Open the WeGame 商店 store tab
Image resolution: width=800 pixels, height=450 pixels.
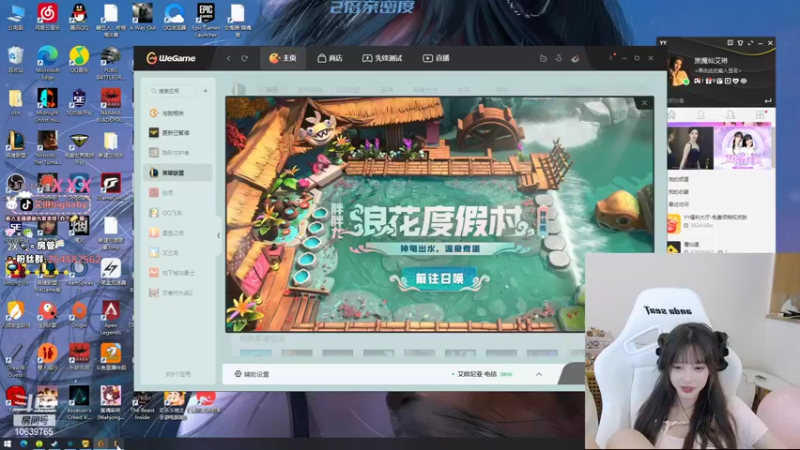pyautogui.click(x=330, y=58)
